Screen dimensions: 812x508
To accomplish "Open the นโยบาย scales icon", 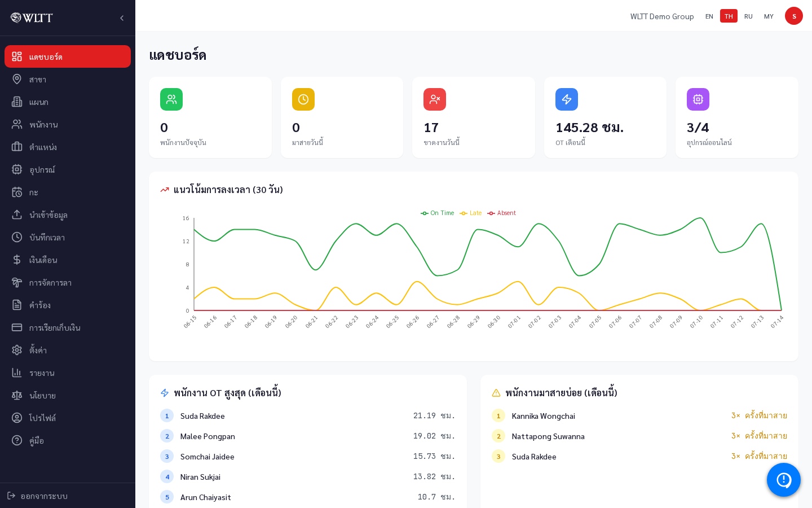I will click(x=17, y=395).
